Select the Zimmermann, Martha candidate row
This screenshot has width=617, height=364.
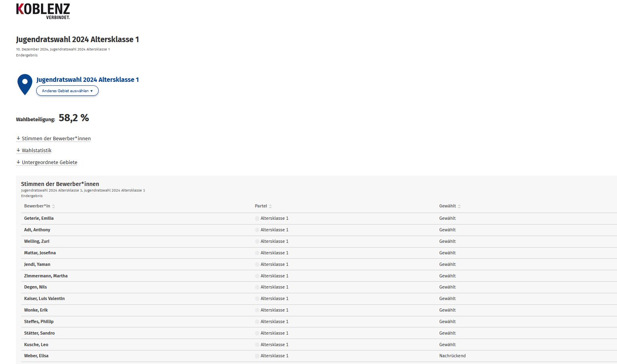point(46,276)
